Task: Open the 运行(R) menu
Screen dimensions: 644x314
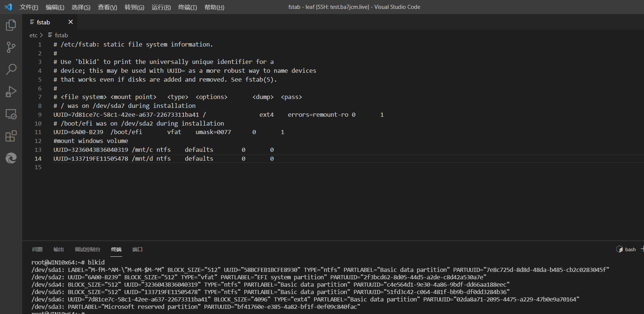Action: coord(161,7)
